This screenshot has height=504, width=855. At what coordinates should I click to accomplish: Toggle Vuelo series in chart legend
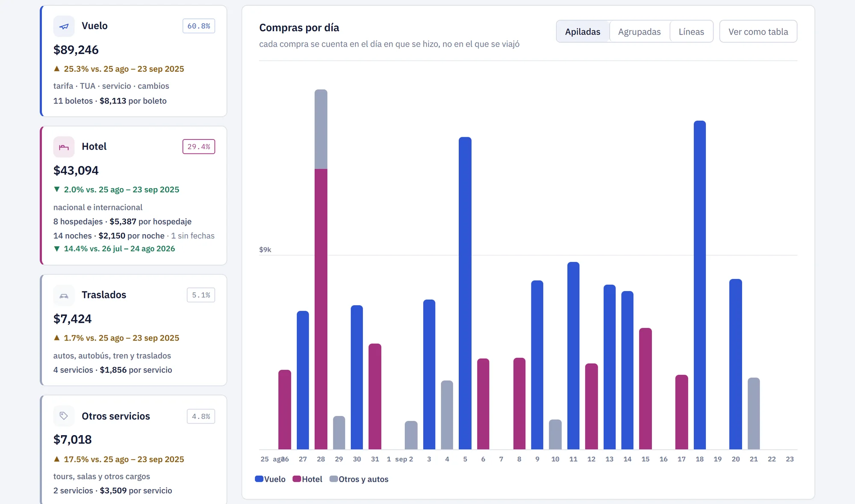(270, 479)
